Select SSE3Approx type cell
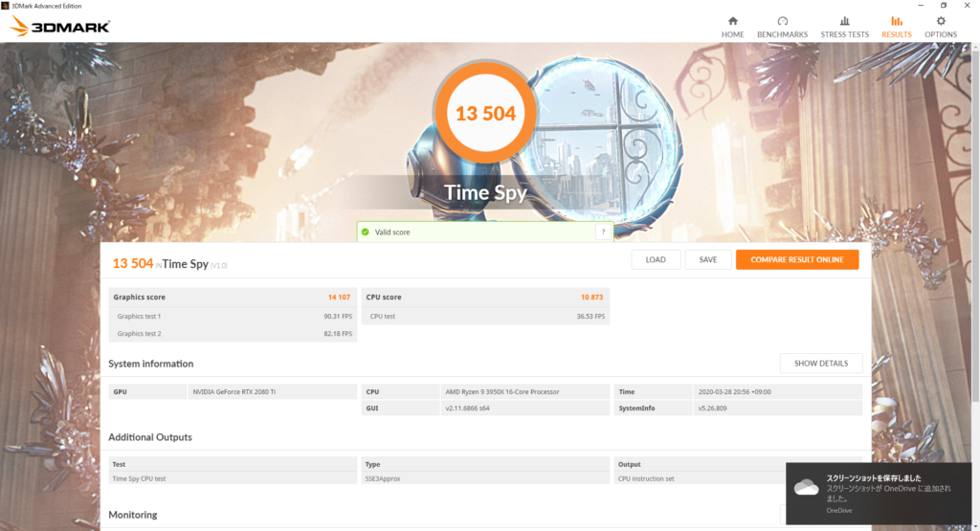The height and width of the screenshot is (531, 980). [x=485, y=478]
